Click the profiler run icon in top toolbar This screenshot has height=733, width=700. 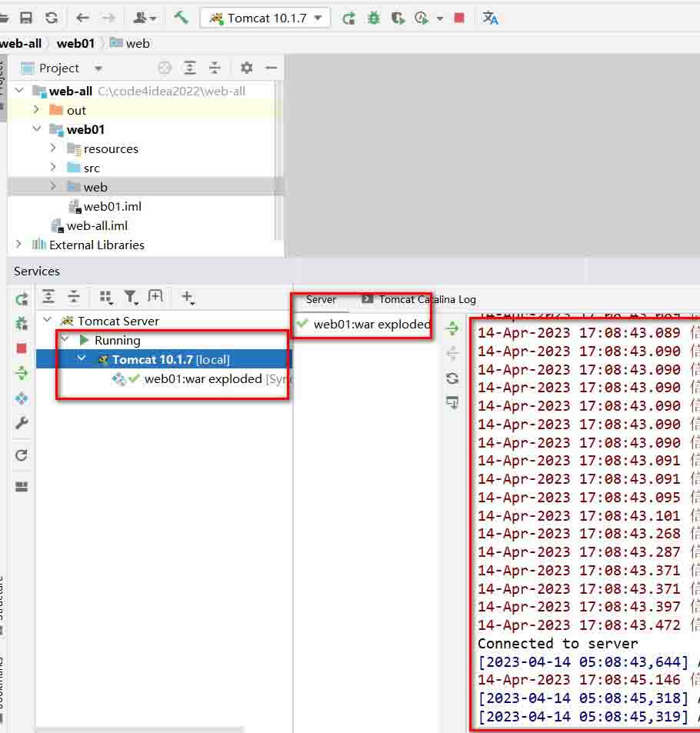point(422,18)
